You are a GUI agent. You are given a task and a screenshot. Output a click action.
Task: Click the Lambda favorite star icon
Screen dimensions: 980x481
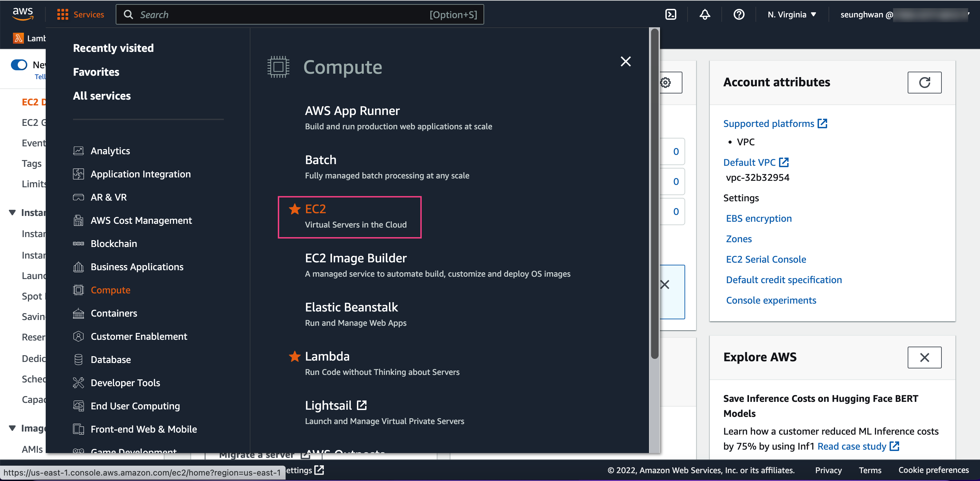[x=294, y=356]
